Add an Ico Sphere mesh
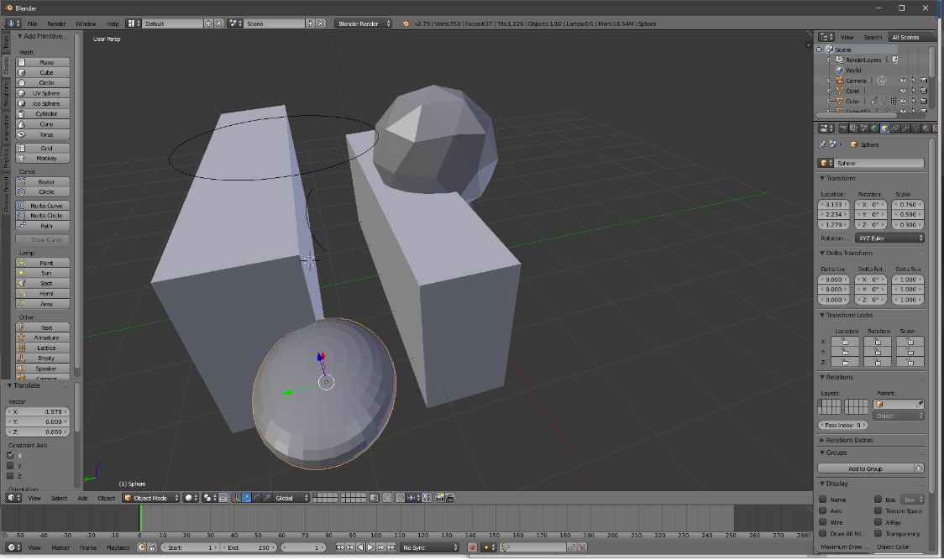This screenshot has height=560, width=944. click(42, 103)
